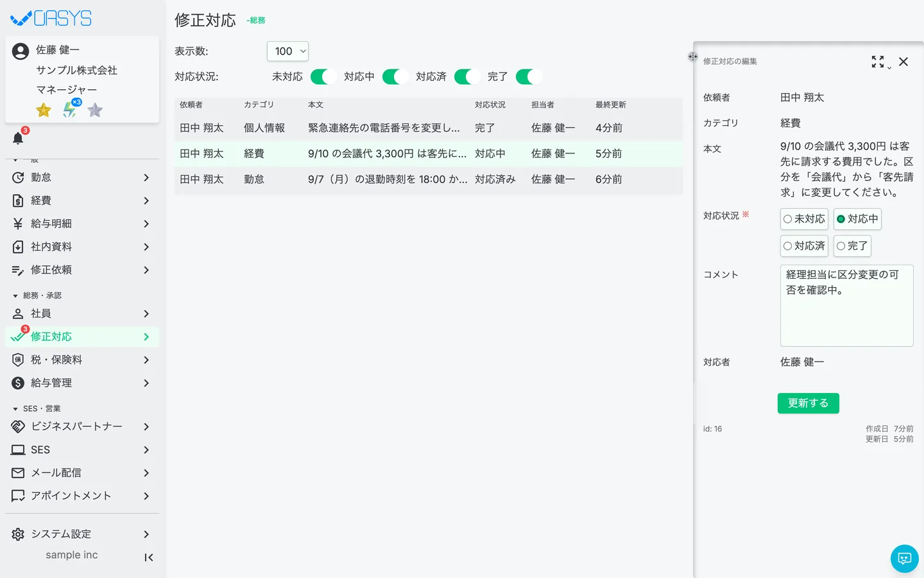The width and height of the screenshot is (924, 578).
Task: Sort by 最終更新 column header
Action: 611,105
